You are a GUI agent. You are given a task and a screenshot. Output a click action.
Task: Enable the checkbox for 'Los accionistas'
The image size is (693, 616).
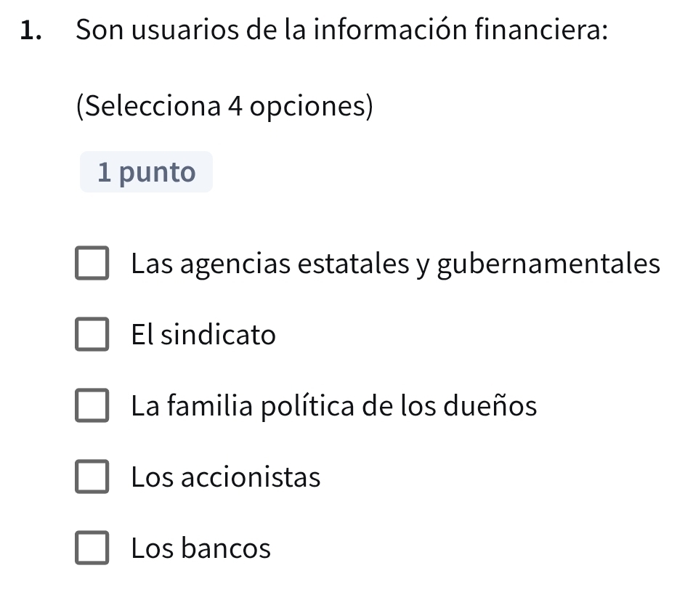(x=92, y=477)
